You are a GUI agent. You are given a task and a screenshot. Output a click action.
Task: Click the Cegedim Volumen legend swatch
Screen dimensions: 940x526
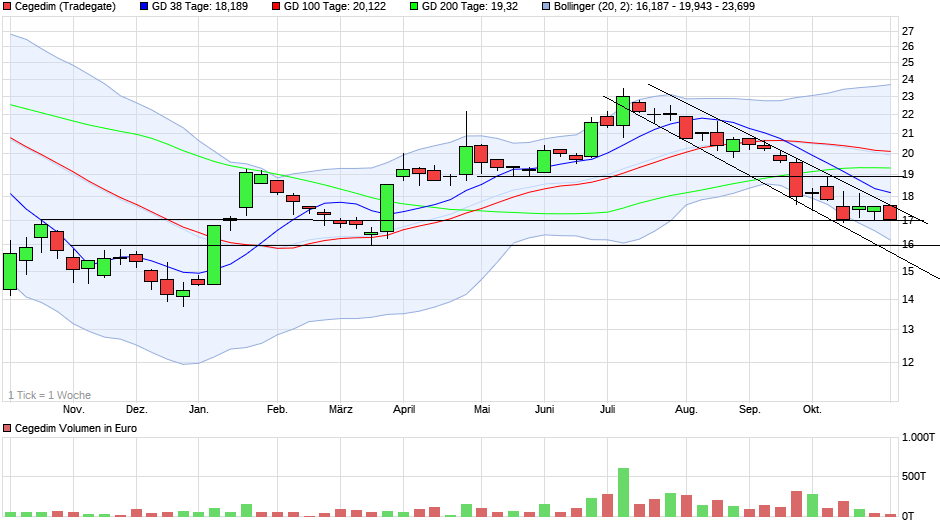7,428
